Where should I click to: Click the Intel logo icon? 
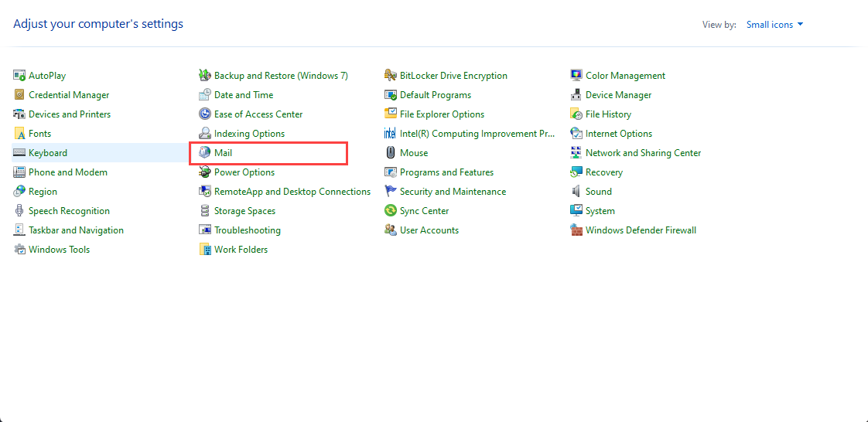point(391,134)
